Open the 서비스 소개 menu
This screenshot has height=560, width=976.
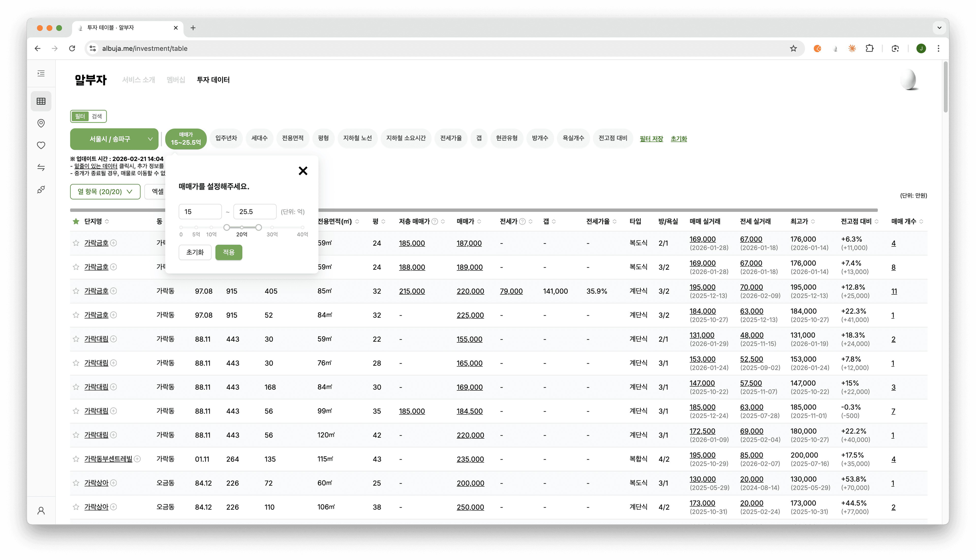click(139, 79)
